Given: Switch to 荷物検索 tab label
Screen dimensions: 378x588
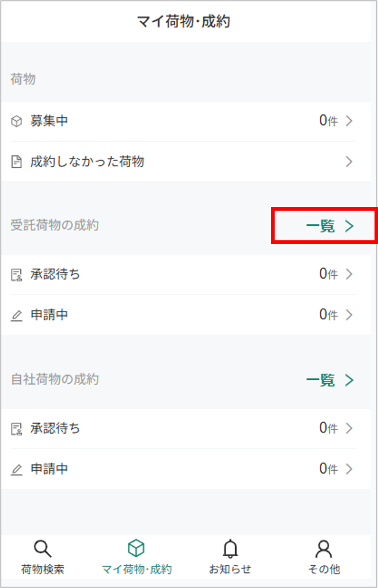Looking at the screenshot, I should [42, 569].
